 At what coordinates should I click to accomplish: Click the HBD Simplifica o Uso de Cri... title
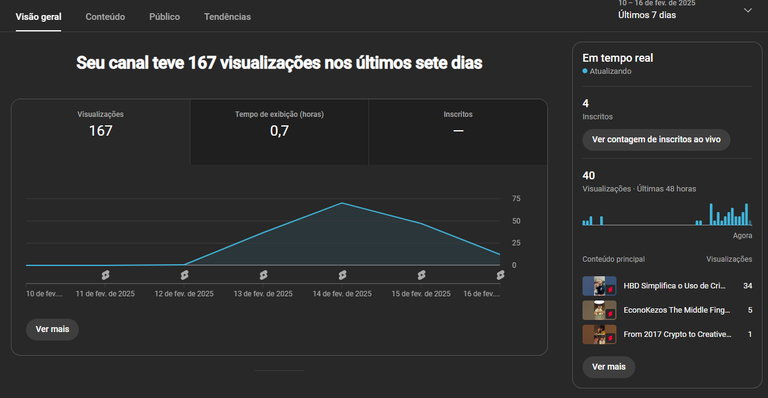click(674, 286)
